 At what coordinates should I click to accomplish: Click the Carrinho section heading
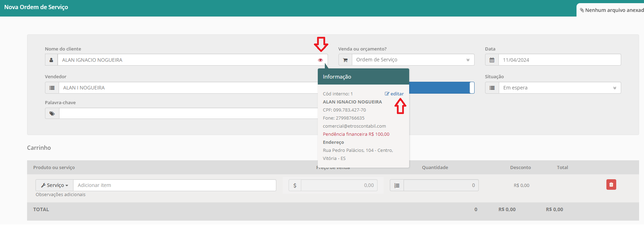point(39,148)
